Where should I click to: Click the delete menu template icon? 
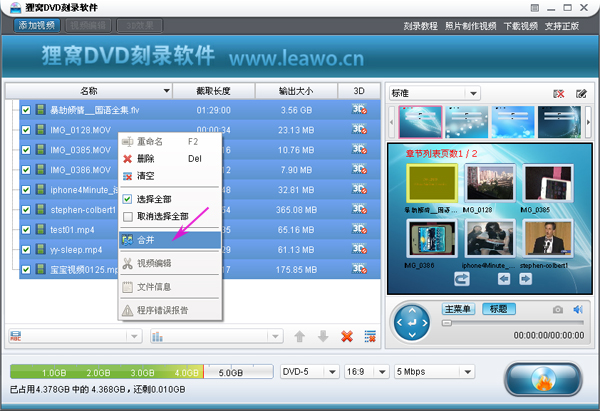coord(559,94)
